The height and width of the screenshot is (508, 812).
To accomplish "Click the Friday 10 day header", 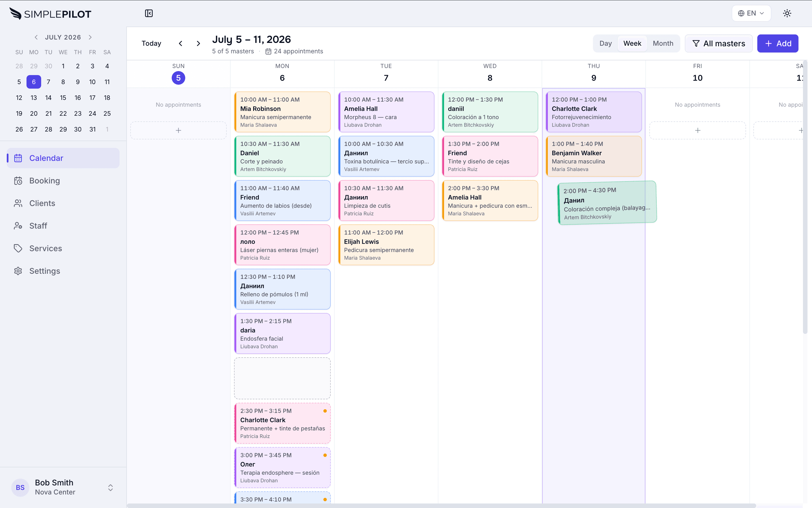I will [698, 74].
